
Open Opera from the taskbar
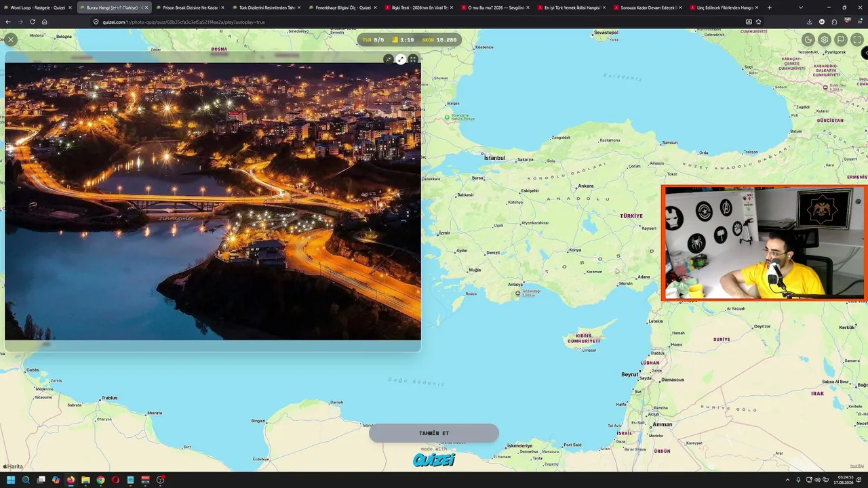point(115,480)
